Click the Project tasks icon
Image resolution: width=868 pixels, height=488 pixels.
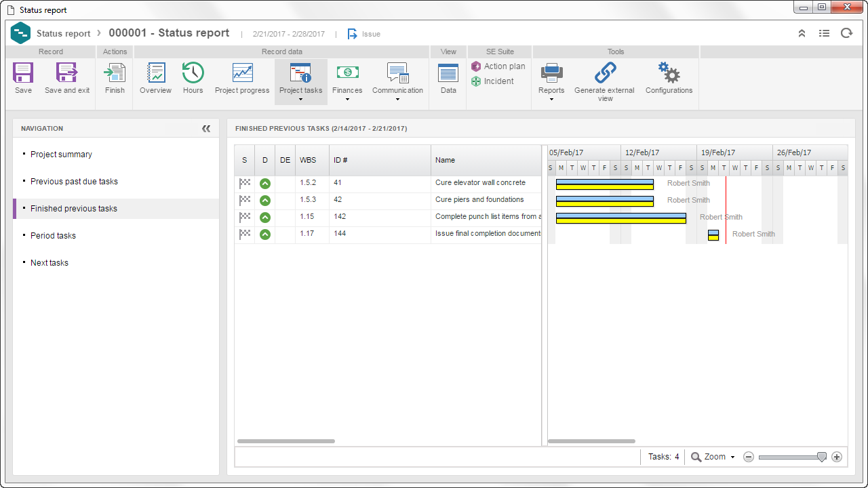coord(300,73)
